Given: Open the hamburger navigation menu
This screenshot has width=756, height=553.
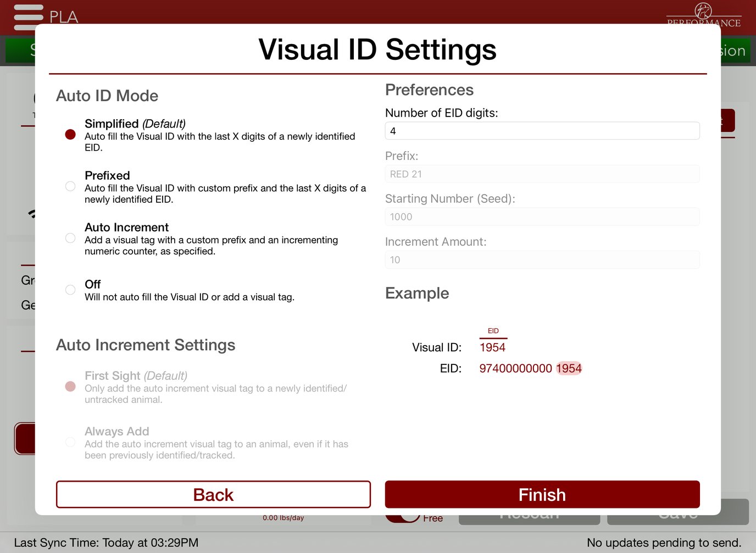Looking at the screenshot, I should point(28,17).
